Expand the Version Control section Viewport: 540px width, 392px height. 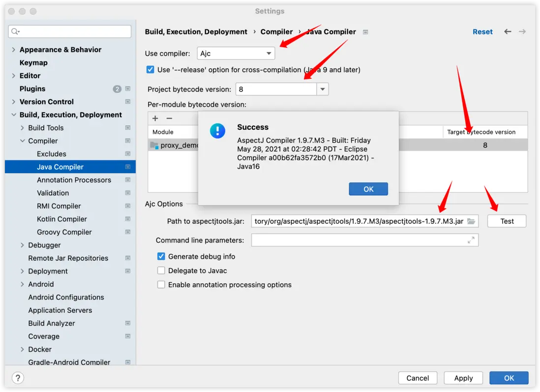[13, 102]
